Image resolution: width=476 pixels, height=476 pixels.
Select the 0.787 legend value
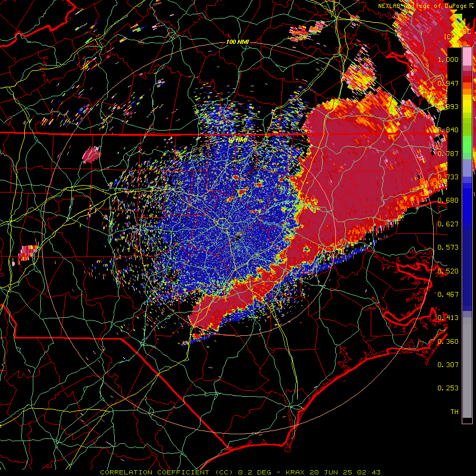tap(448, 153)
